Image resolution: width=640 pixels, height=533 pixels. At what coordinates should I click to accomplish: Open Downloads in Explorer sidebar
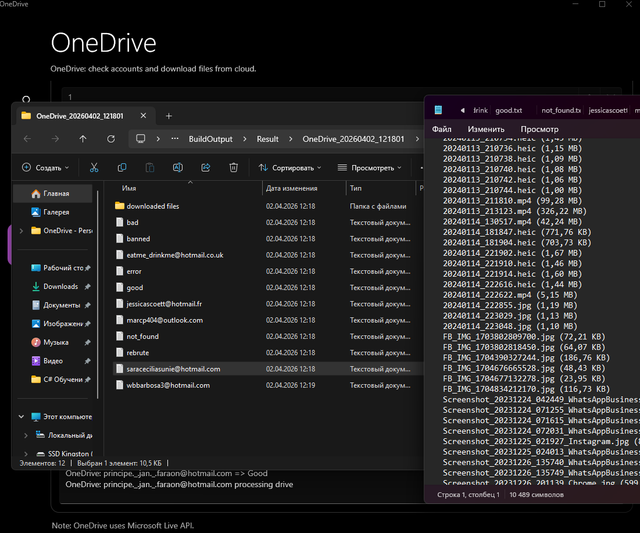[60, 286]
